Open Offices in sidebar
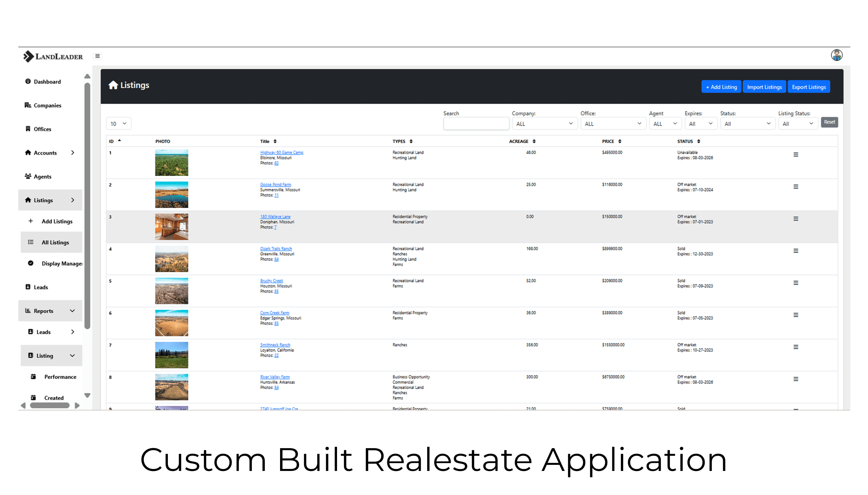868x495 pixels. point(42,129)
